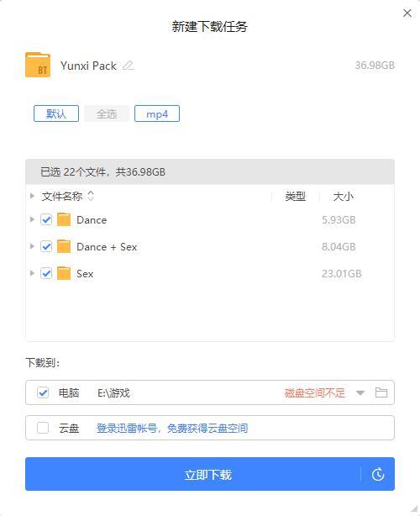Expand the Dance folder tree
The width and height of the screenshot is (420, 516).
(32, 219)
